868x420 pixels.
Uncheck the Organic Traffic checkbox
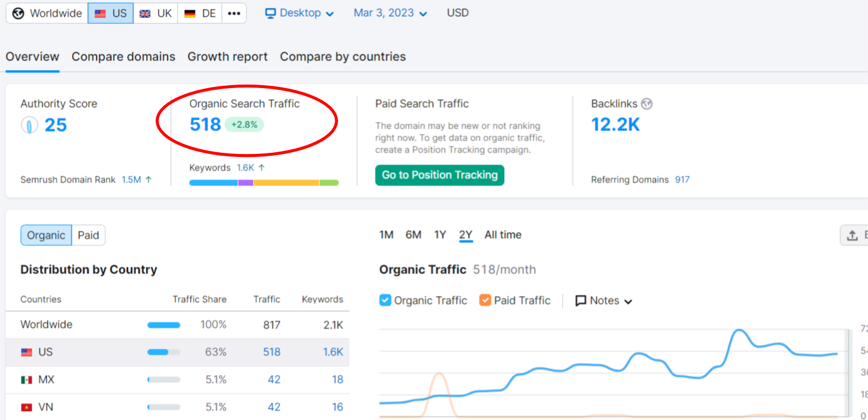click(386, 300)
